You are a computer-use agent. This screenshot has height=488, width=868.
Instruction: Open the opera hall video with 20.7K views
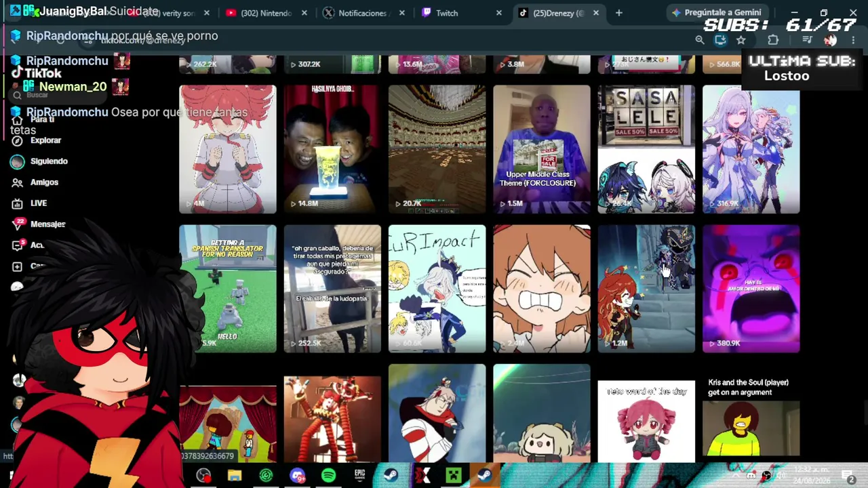437,149
